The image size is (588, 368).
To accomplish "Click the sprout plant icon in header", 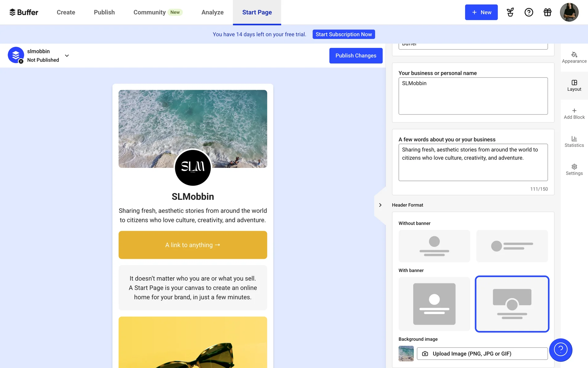I will 510,12.
